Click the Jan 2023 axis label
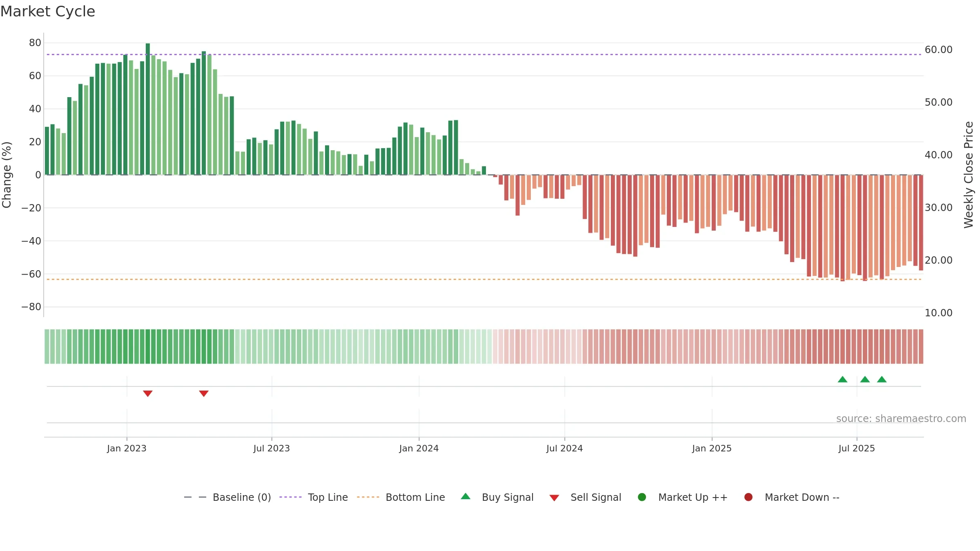The image size is (980, 551). pyautogui.click(x=127, y=448)
